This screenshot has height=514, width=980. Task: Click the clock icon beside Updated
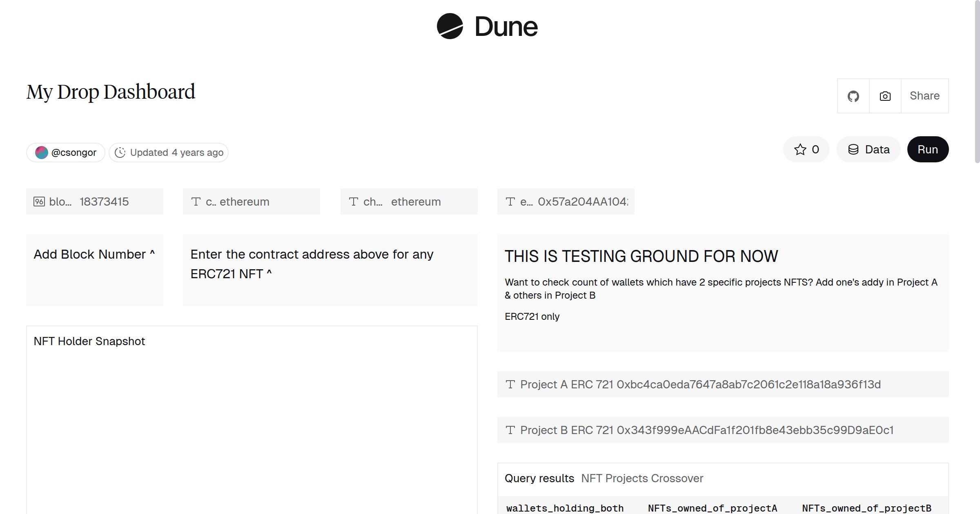[x=120, y=153]
